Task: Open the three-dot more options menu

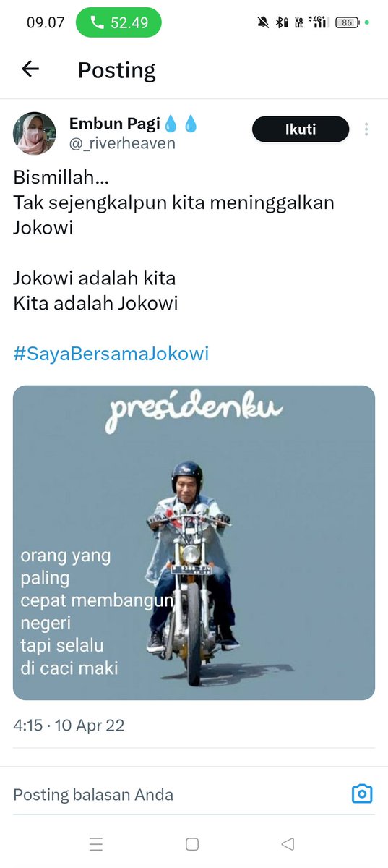Action: (366, 129)
